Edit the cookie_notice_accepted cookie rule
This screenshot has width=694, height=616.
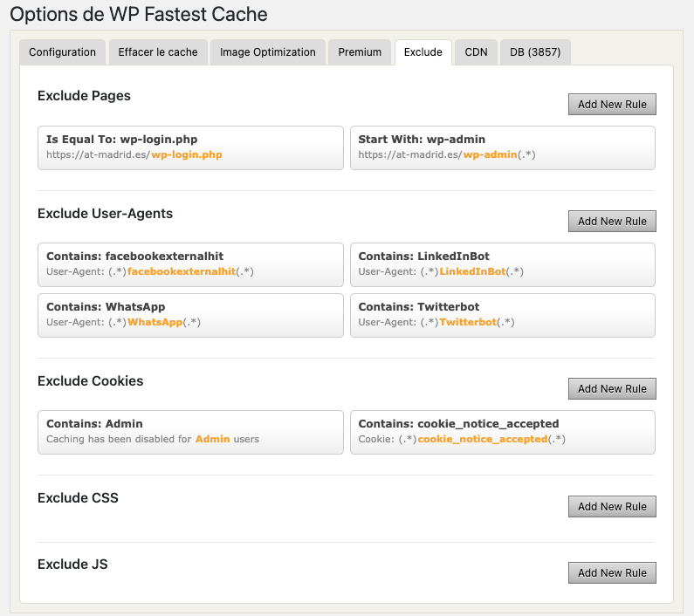click(x=502, y=432)
